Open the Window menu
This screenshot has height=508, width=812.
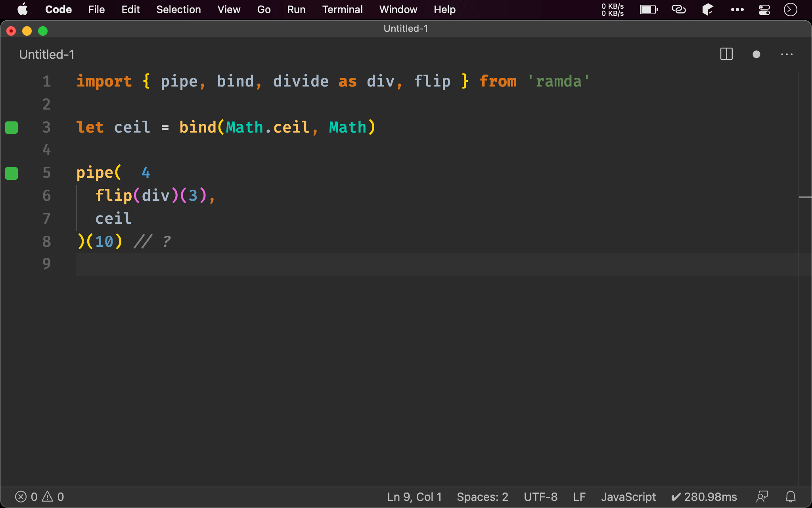[x=398, y=9]
